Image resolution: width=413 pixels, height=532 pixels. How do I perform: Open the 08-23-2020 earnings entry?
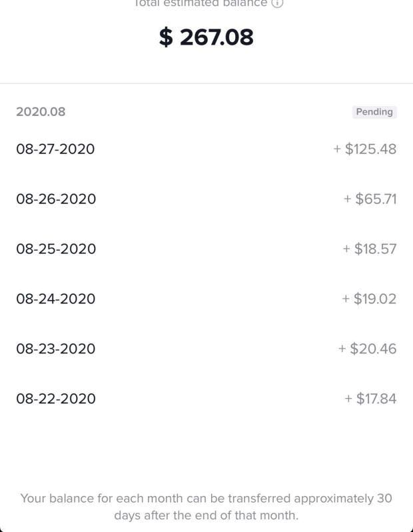coord(206,349)
